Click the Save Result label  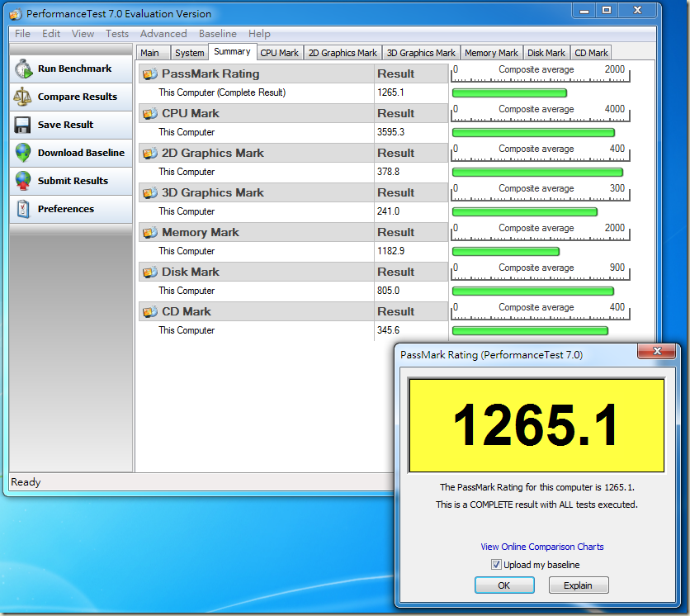coord(65,125)
